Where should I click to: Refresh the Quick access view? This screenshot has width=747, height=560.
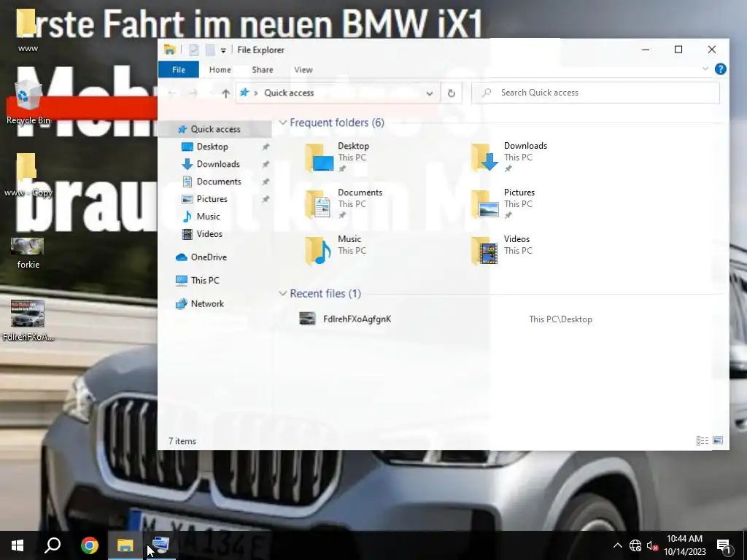[451, 93]
